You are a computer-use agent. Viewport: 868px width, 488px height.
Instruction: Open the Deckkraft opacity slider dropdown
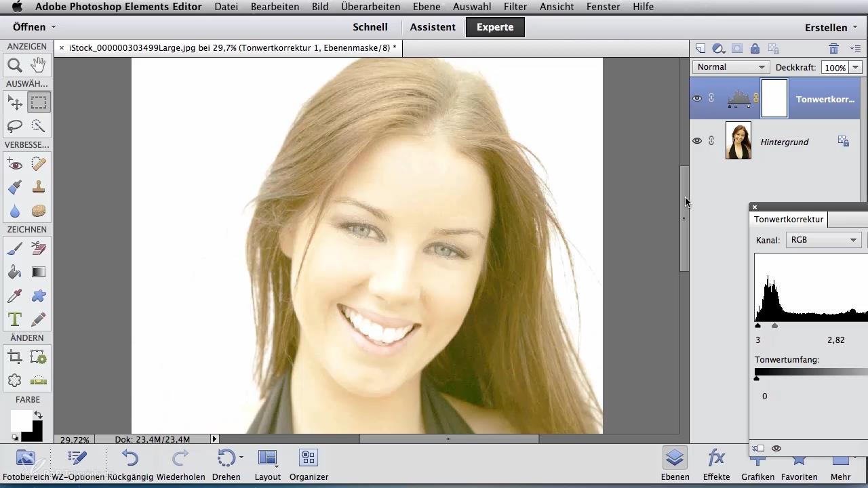pyautogui.click(x=855, y=67)
